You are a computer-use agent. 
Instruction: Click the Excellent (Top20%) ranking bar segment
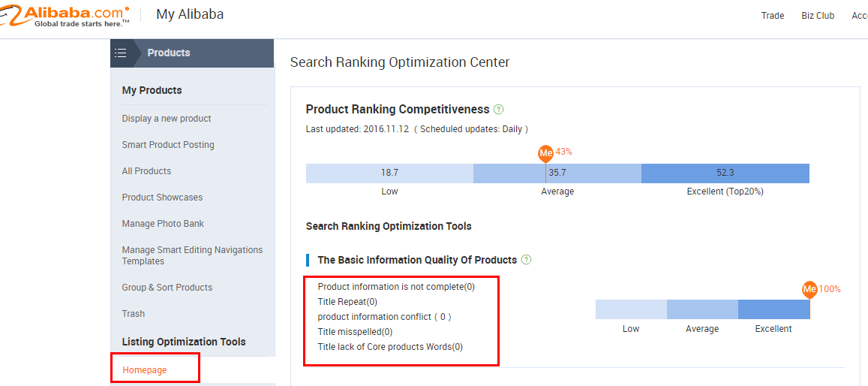coord(725,173)
